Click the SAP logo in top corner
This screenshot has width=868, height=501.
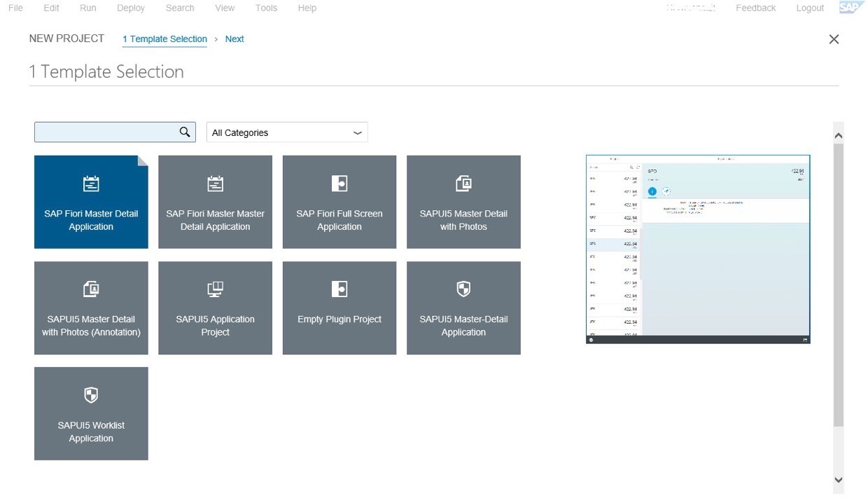[x=851, y=7]
